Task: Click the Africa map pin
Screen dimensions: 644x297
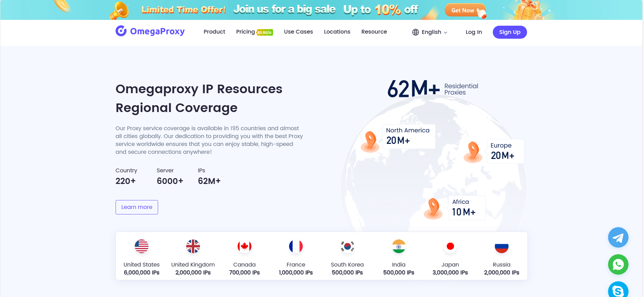Action: [433, 208]
